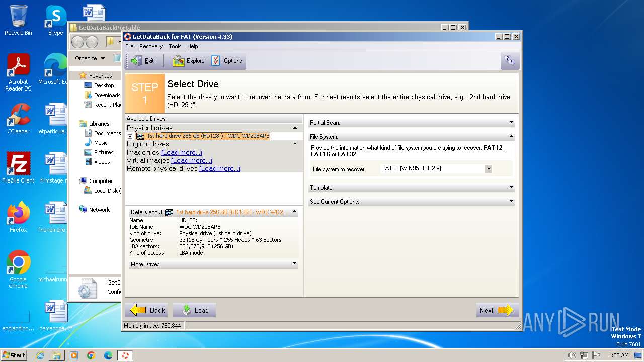This screenshot has width=644, height=362.
Task: Click the help question mark icon
Action: point(510,61)
